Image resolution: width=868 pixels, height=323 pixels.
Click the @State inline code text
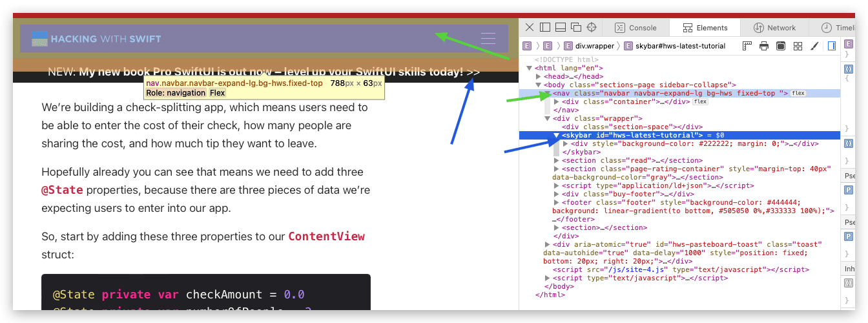click(62, 190)
